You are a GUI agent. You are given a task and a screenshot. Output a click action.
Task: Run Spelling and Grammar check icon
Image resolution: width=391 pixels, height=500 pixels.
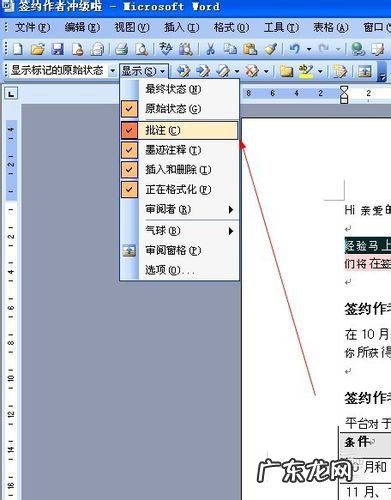point(166,49)
